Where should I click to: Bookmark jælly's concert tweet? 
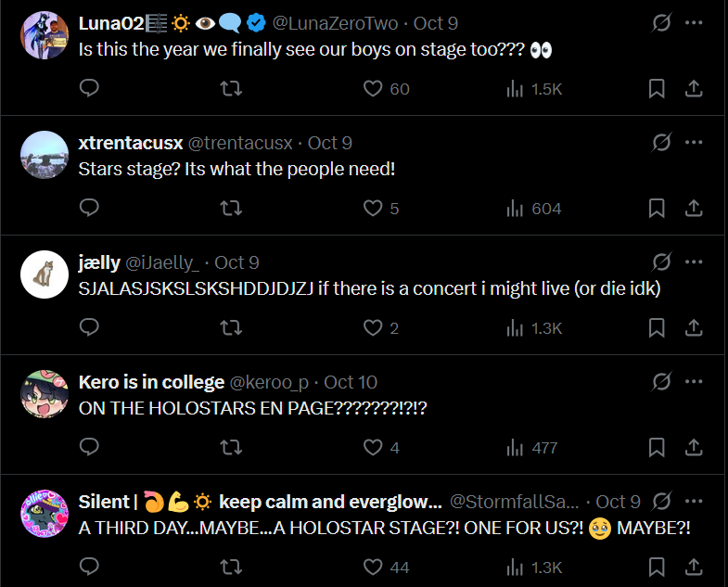(656, 328)
